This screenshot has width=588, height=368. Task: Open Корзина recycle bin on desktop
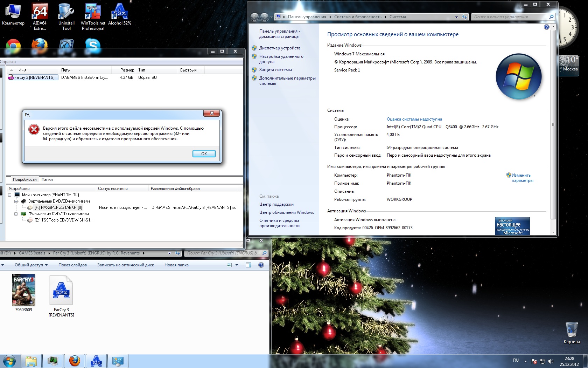(x=572, y=333)
